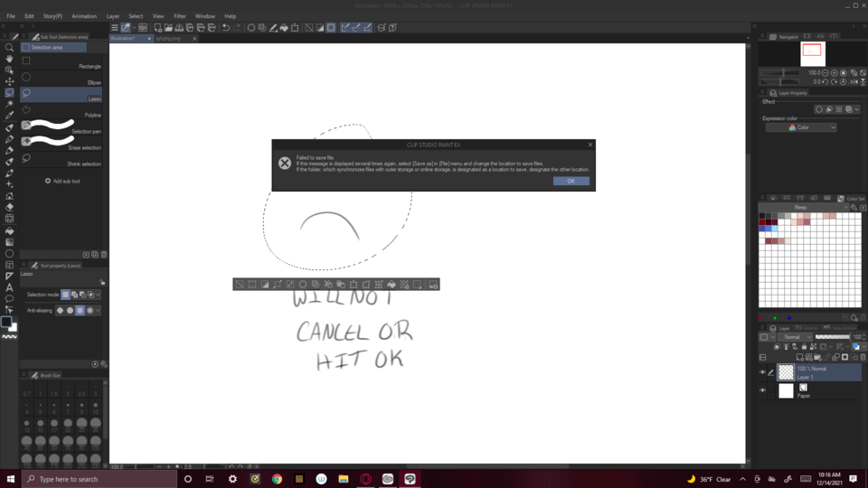Click the Open file folder icon
The image size is (868, 488).
pyautogui.click(x=168, y=28)
